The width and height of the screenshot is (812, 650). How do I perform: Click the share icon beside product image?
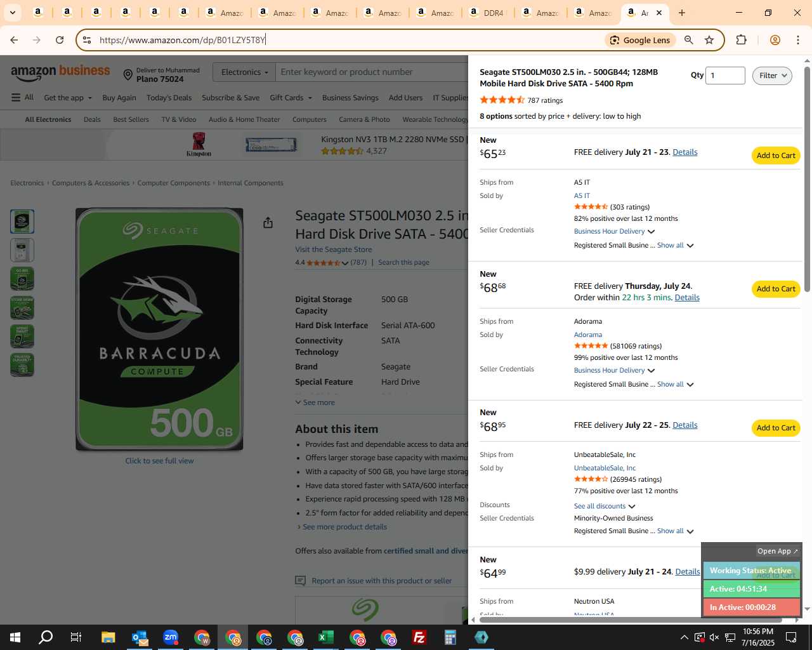click(x=268, y=222)
